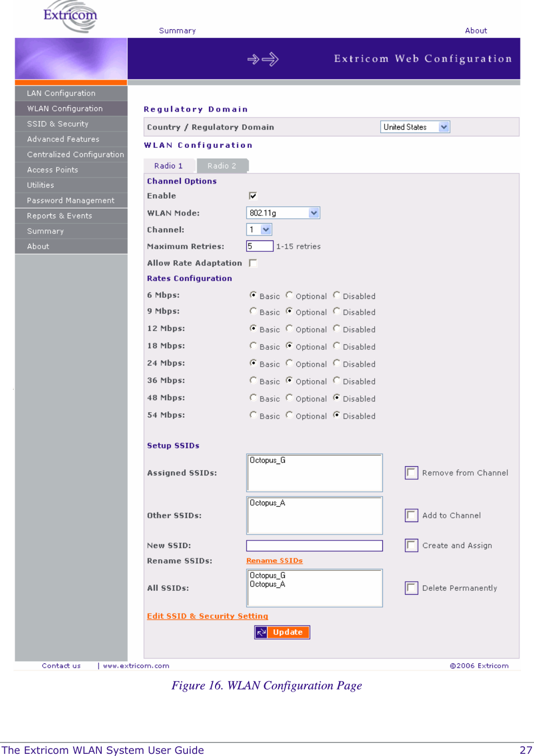Open the WLAN Mode dropdown
This screenshot has width=534, height=756.
pos(283,213)
